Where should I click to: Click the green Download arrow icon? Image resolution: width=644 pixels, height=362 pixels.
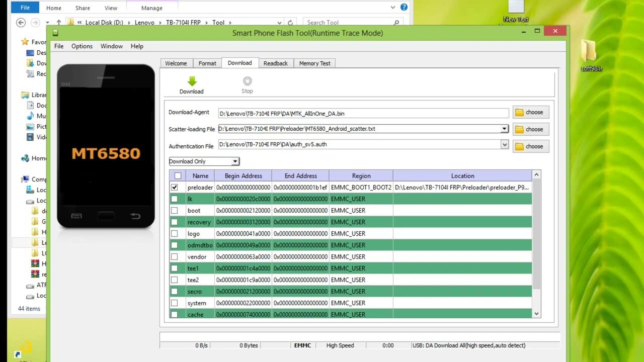[x=192, y=81]
